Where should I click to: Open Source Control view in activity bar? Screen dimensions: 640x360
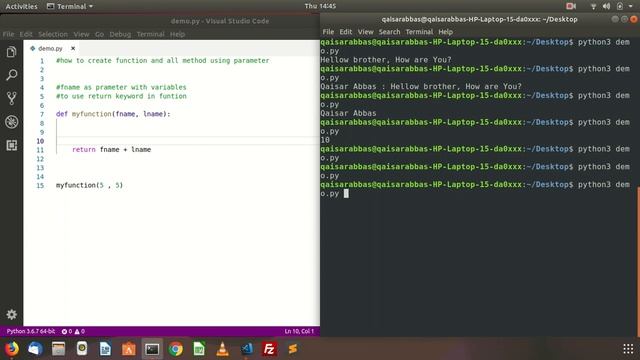[x=11, y=98]
